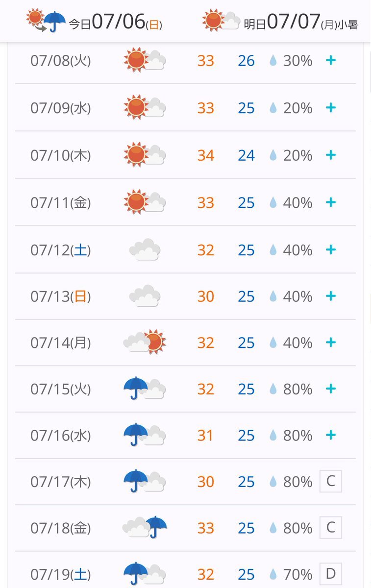Screen dimensions: 371x588
Task: Click the sunny-cloudy icon for 07/08
Action: click(145, 60)
